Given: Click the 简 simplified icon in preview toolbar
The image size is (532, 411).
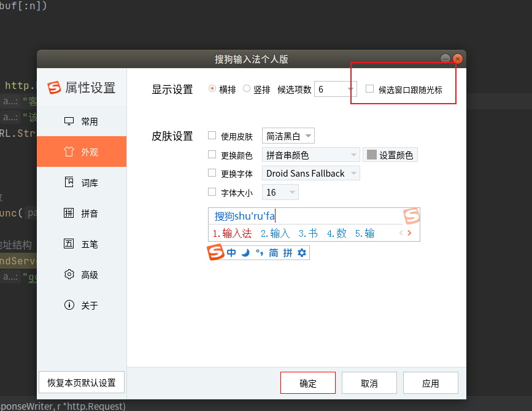Looking at the screenshot, I should [x=274, y=253].
